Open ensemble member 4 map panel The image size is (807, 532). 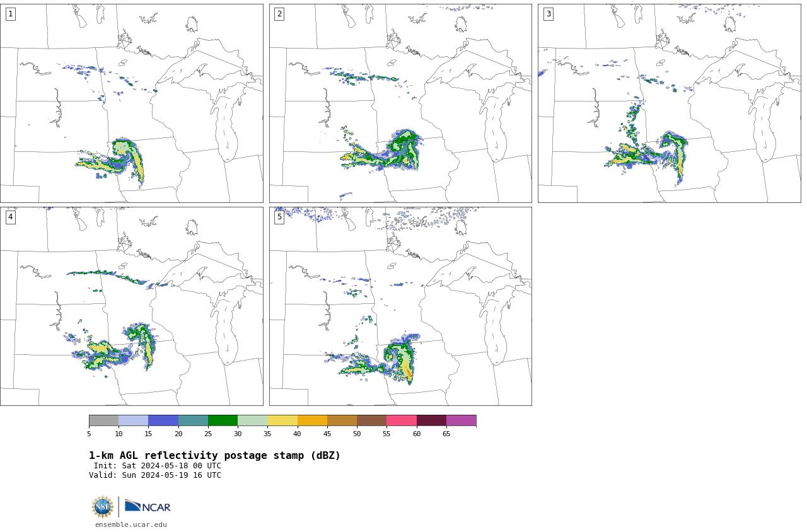coord(131,306)
